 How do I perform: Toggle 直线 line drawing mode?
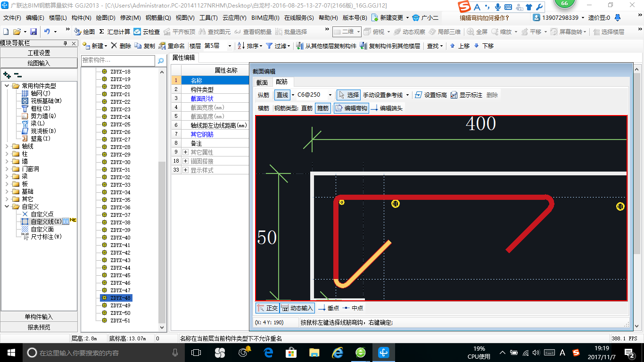[x=282, y=95]
